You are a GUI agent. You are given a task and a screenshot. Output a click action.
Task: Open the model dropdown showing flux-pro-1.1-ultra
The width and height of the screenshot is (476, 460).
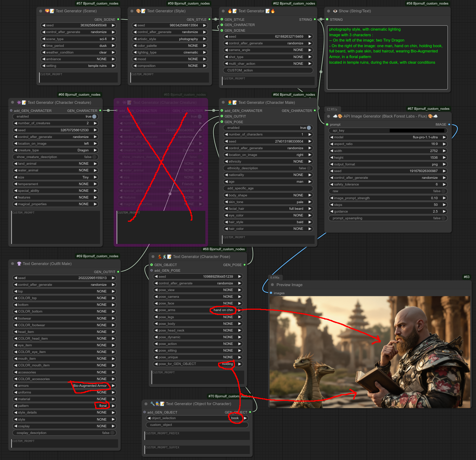click(x=388, y=137)
